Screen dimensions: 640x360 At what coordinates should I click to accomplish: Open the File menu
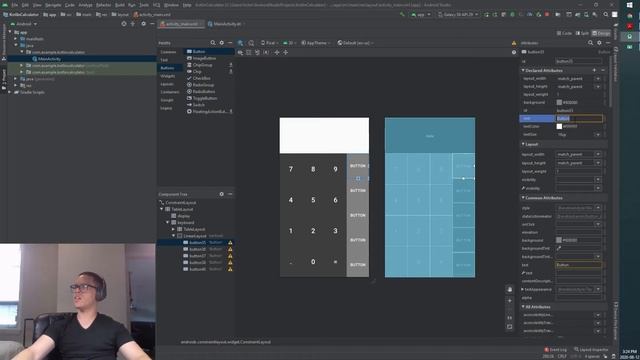pos(15,5)
